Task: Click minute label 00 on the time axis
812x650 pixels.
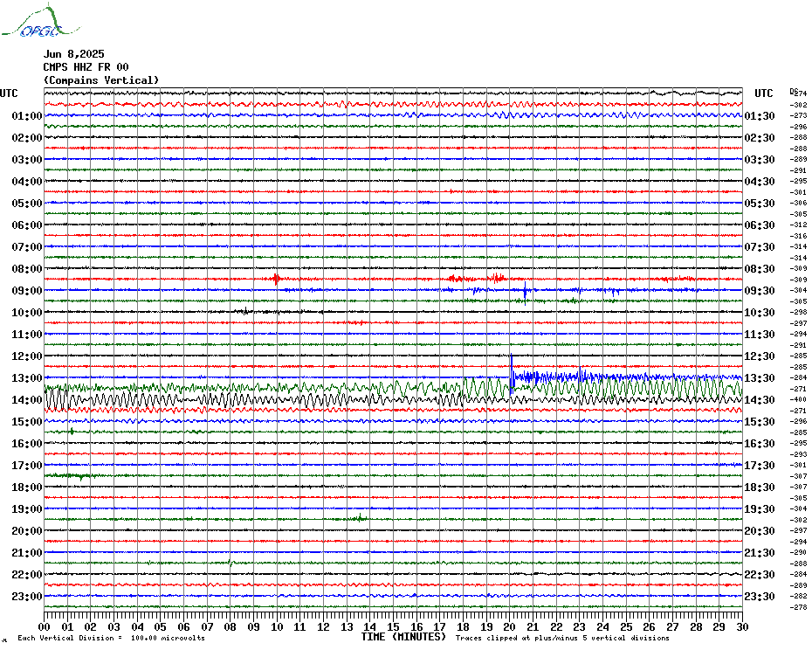Action: pyautogui.click(x=45, y=626)
